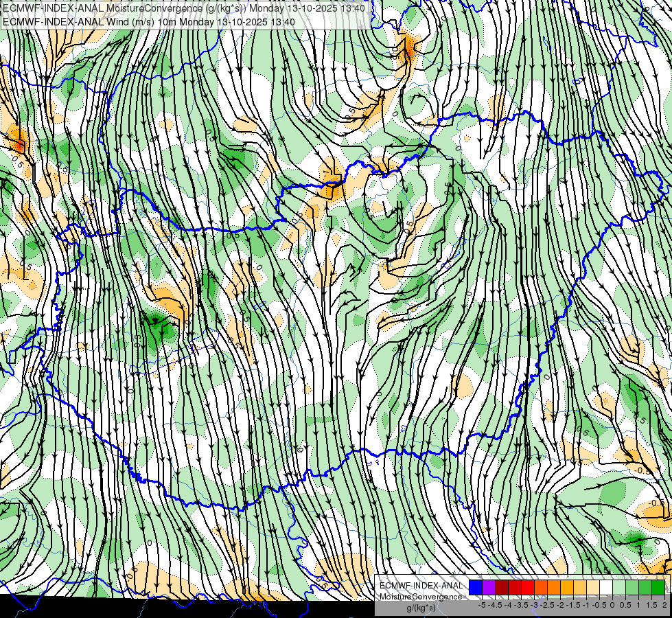Click the -4.5 tick label on legend

(495, 605)
